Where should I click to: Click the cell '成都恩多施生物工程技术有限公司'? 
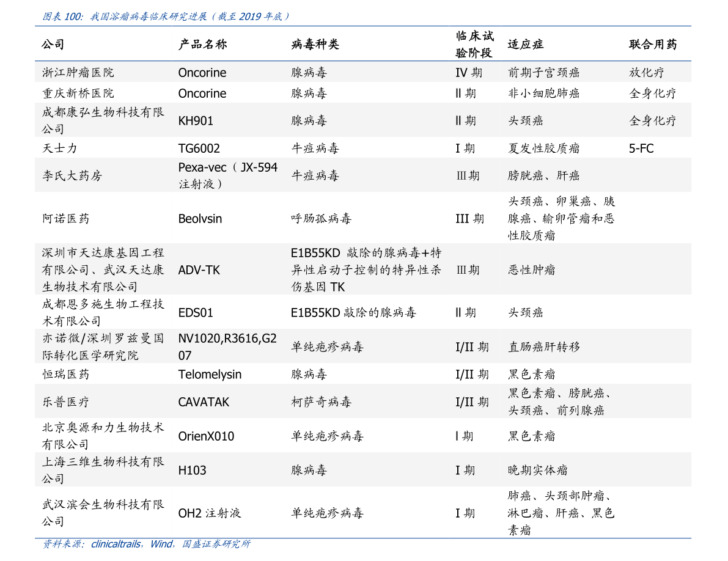tap(103, 312)
